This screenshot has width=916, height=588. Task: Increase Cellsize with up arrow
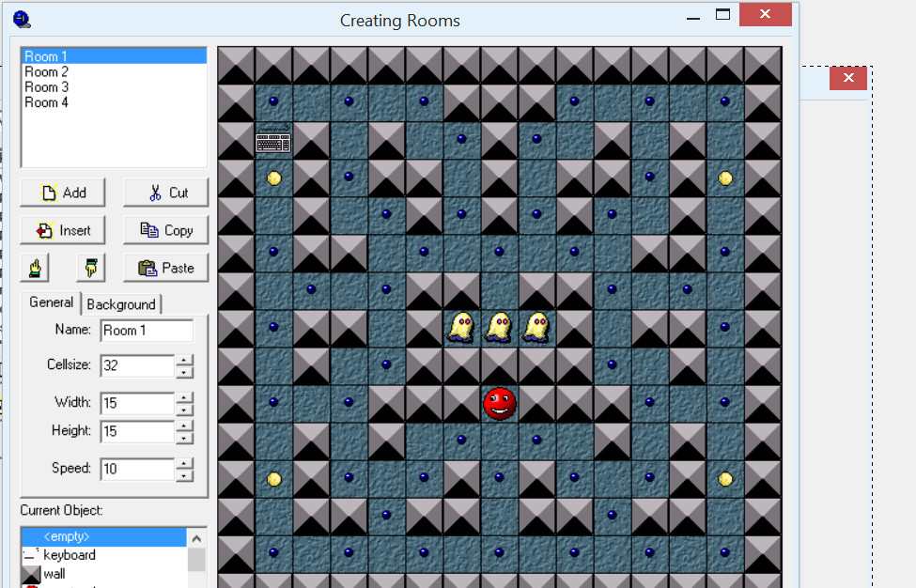[184, 360]
